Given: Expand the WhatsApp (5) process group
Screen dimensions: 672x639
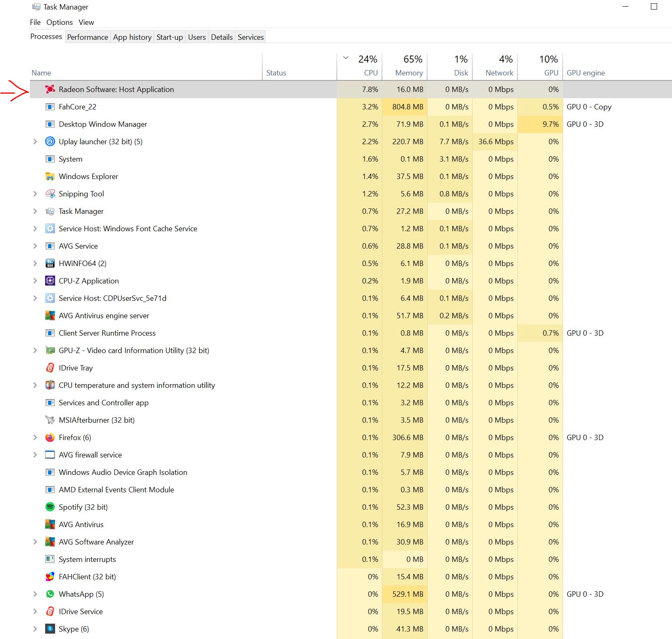Looking at the screenshot, I should (35, 594).
